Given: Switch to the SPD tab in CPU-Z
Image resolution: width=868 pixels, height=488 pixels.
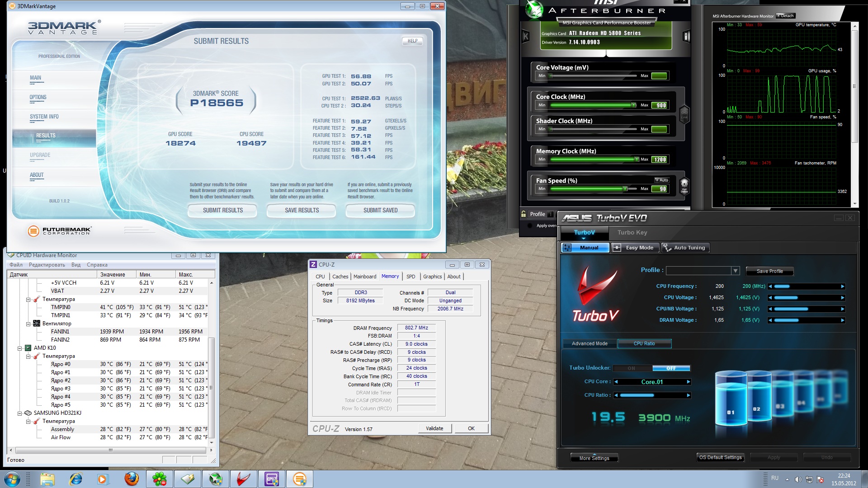Looking at the screenshot, I should pyautogui.click(x=411, y=277).
